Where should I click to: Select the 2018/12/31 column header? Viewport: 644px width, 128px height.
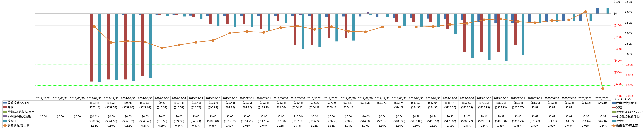[x=450, y=98]
